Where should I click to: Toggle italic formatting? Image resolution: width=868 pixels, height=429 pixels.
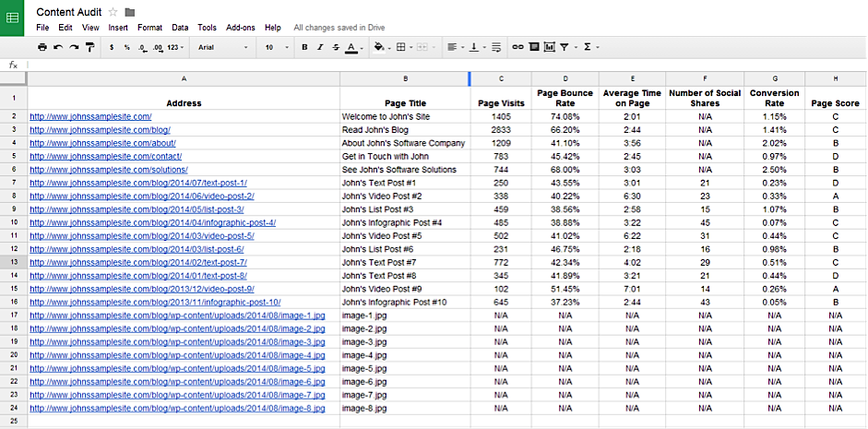tap(320, 46)
